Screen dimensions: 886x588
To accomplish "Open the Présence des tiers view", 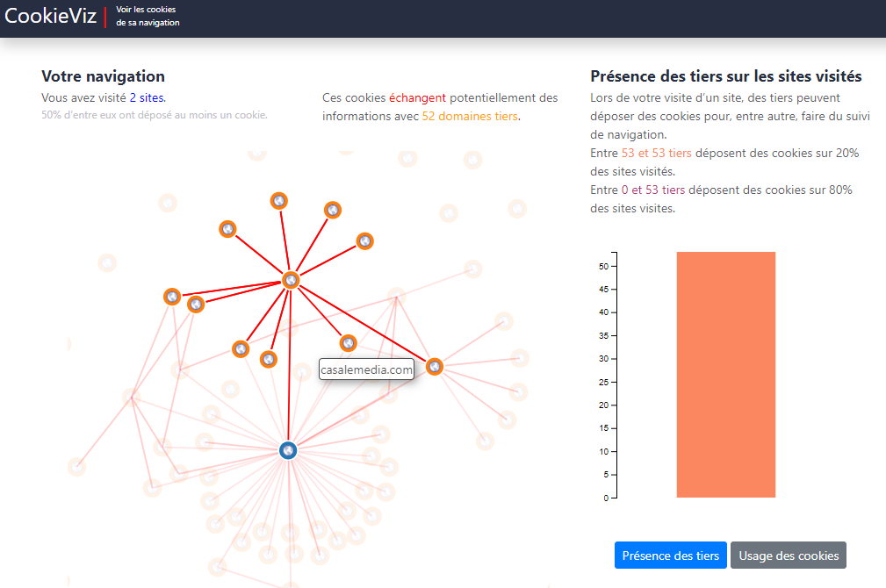I will (670, 556).
